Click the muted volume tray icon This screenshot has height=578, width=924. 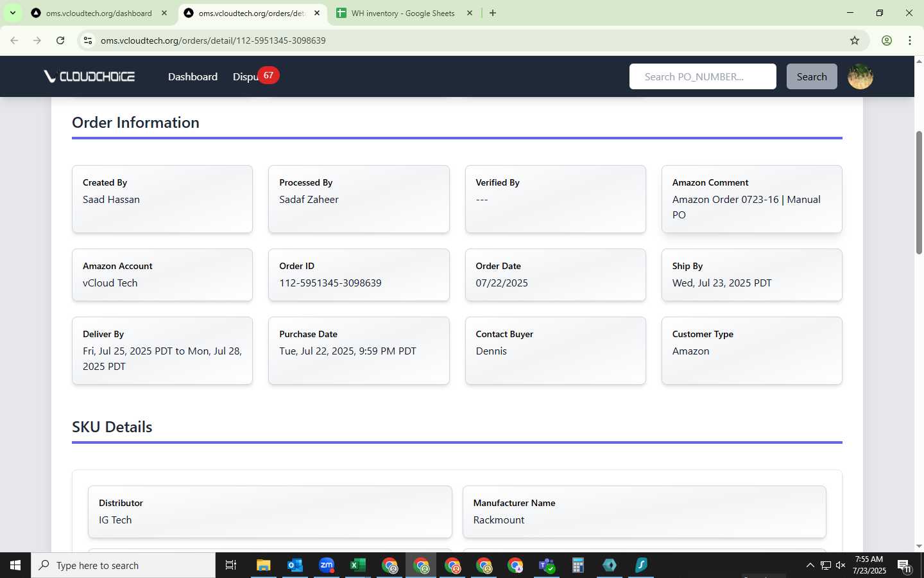(x=841, y=565)
